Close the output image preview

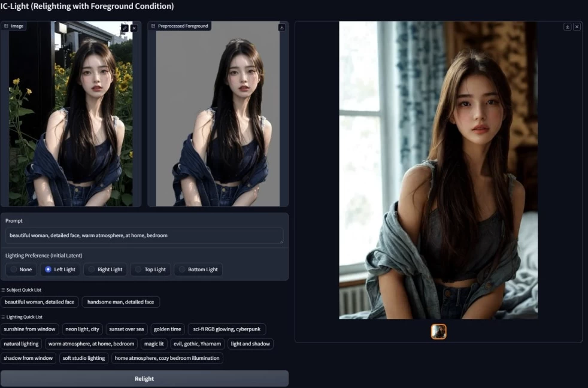click(577, 27)
